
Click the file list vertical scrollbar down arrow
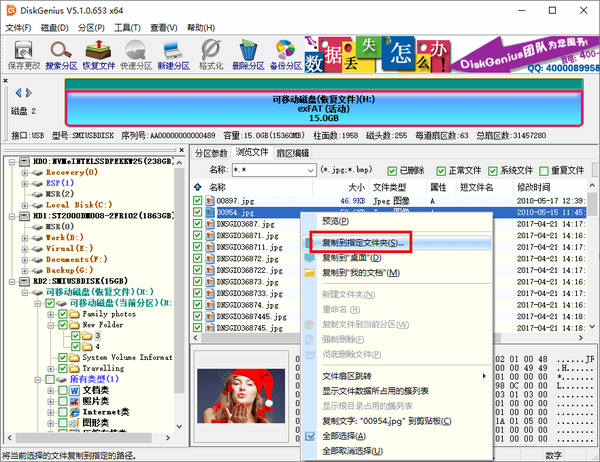(592, 327)
